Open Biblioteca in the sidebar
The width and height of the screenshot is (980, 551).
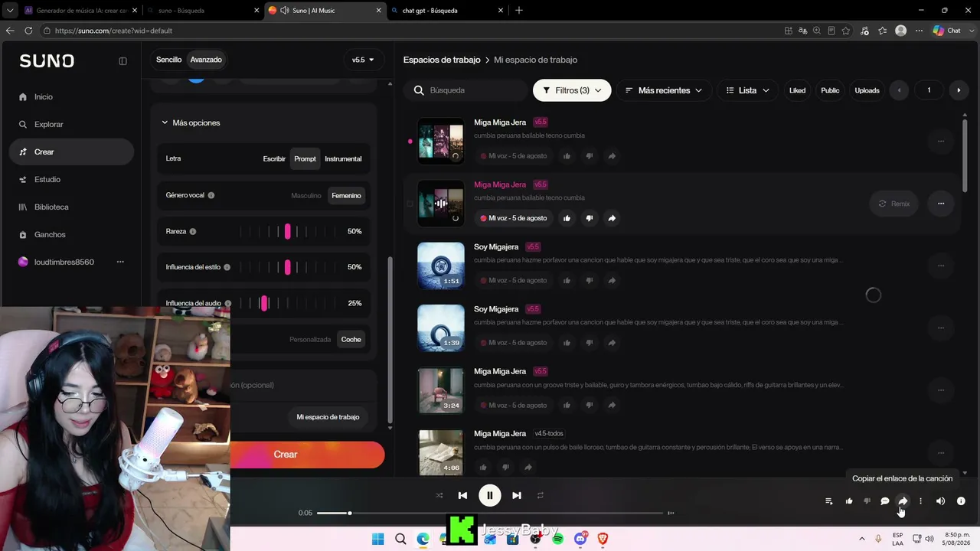pyautogui.click(x=51, y=207)
